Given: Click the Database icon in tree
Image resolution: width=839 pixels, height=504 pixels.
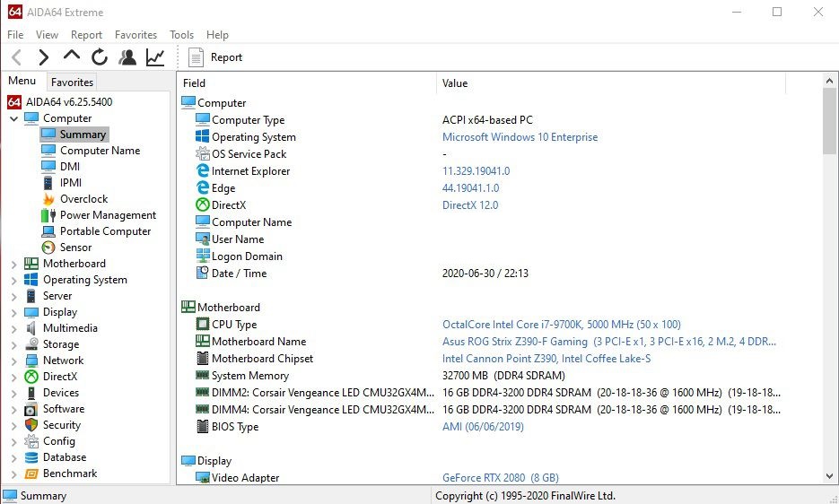Looking at the screenshot, I should pos(31,457).
